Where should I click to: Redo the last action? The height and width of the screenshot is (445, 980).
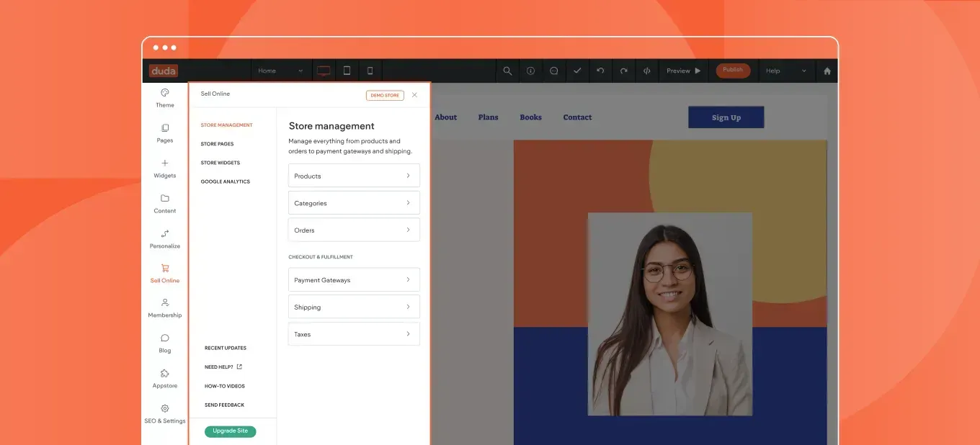pyautogui.click(x=623, y=71)
